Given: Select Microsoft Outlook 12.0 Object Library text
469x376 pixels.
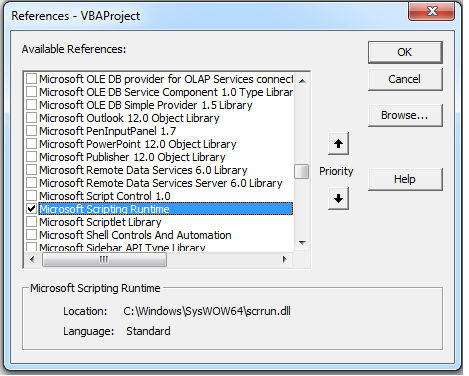Looking at the screenshot, I should click(129, 118).
